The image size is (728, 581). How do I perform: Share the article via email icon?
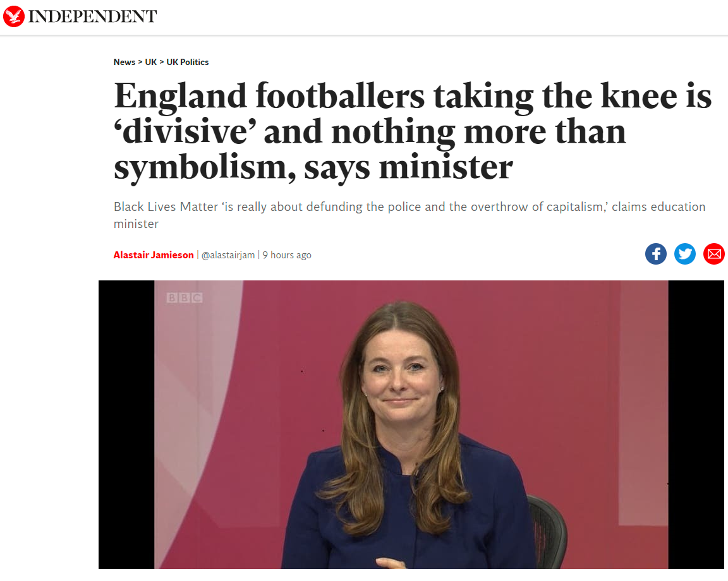(x=713, y=254)
